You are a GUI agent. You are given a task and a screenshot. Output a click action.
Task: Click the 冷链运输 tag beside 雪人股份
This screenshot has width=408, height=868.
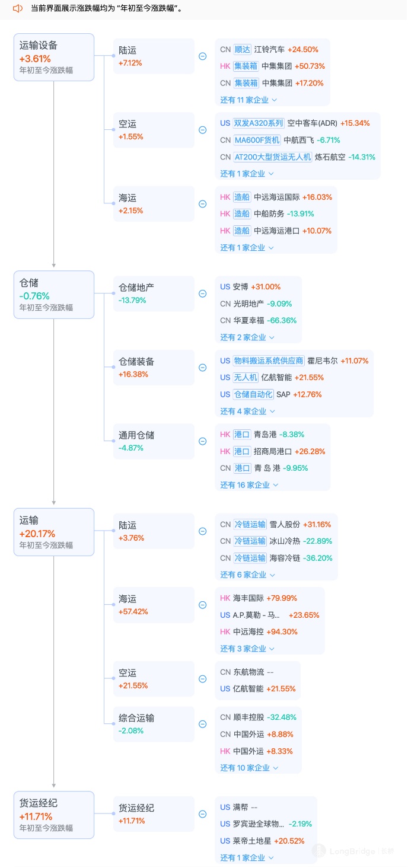point(250,525)
